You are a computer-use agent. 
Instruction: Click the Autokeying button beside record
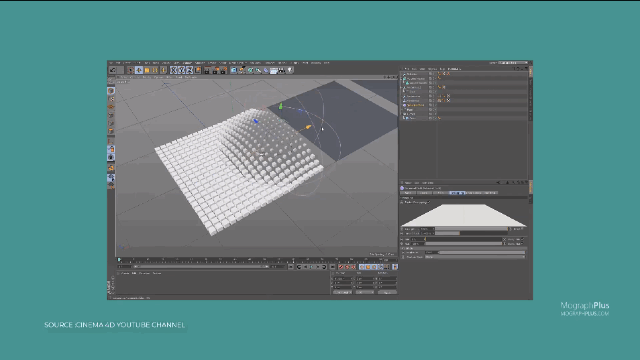pyautogui.click(x=347, y=267)
